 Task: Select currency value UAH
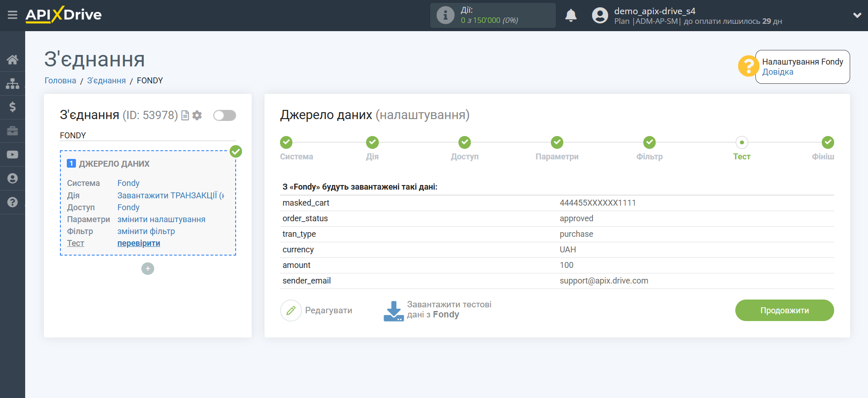point(568,250)
